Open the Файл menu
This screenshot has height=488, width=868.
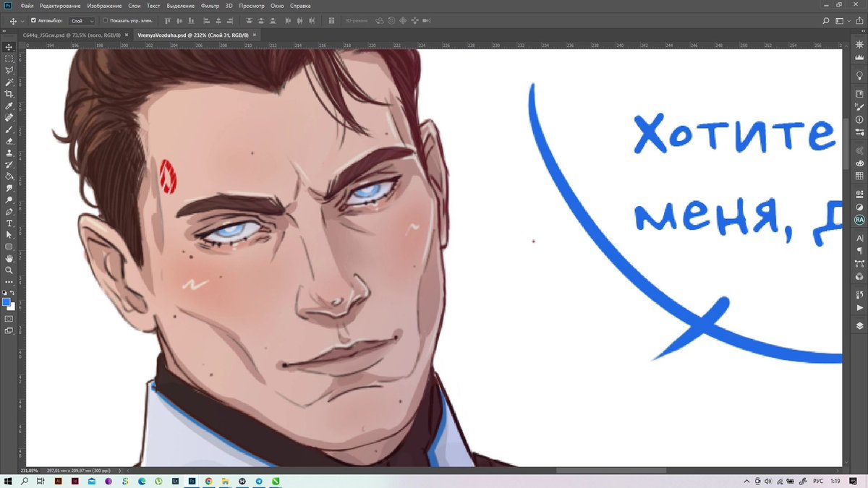pos(27,5)
